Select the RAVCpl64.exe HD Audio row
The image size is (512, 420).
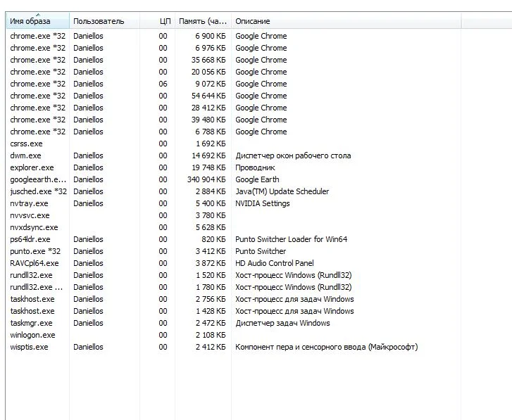point(35,263)
